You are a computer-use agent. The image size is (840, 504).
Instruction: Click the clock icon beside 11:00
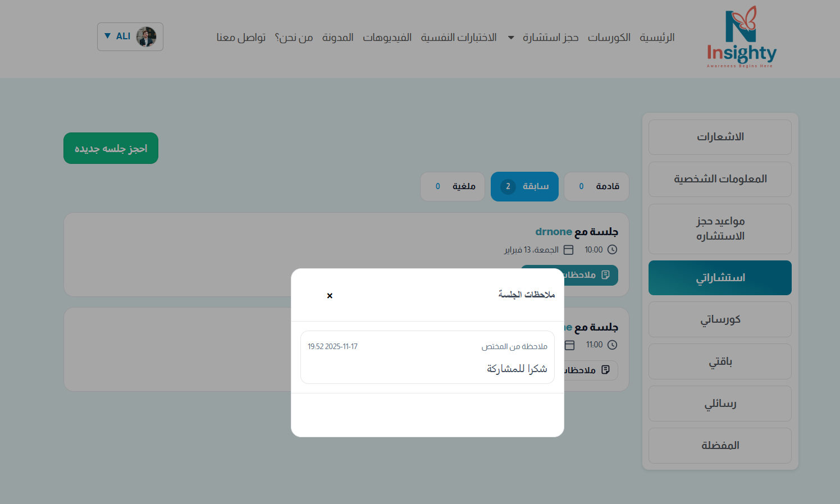coord(612,345)
